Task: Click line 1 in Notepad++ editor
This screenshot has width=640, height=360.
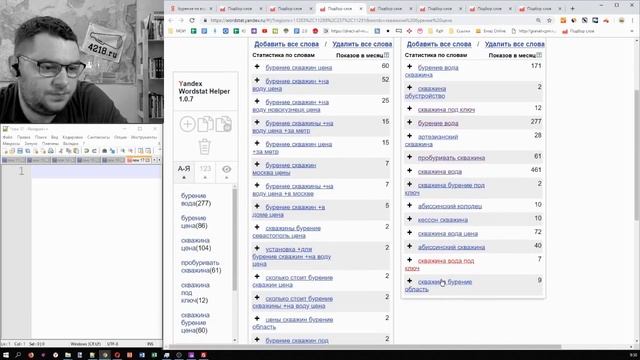Action: (x=96, y=171)
